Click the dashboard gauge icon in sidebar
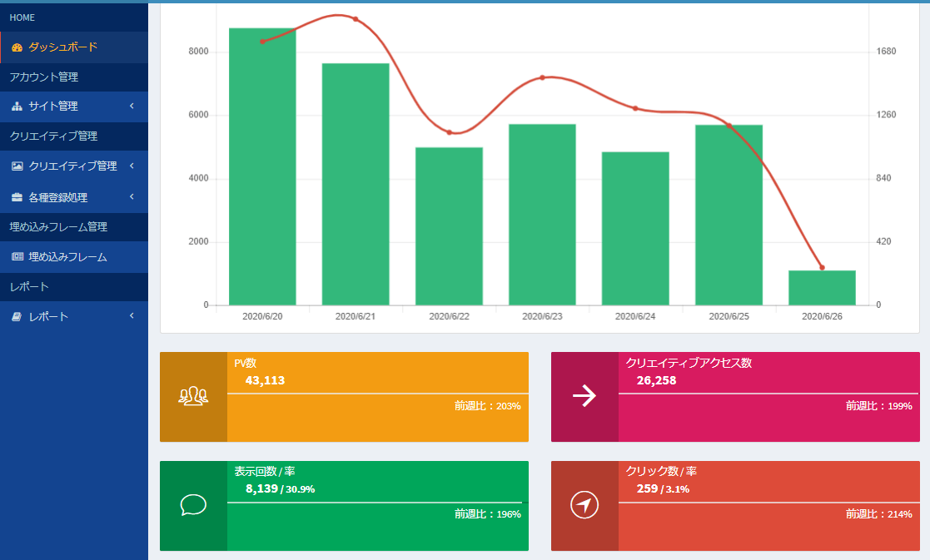This screenshot has width=930, height=560. pyautogui.click(x=17, y=47)
